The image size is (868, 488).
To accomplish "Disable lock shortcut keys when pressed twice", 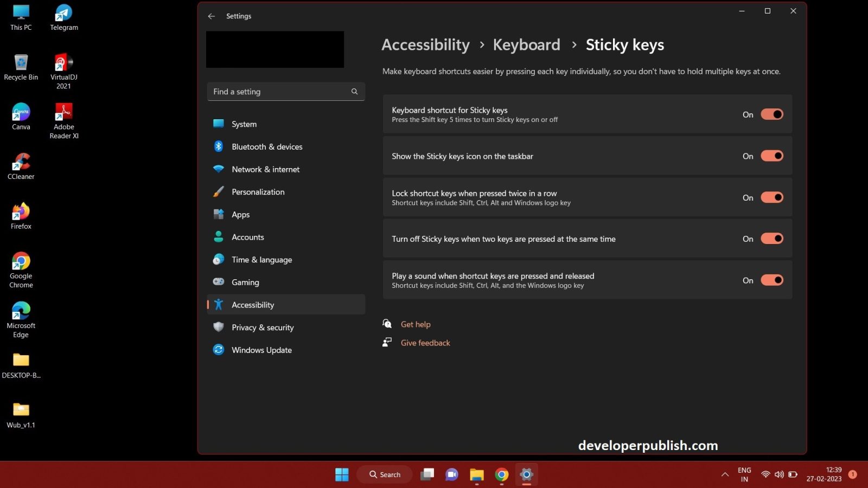I will (772, 197).
